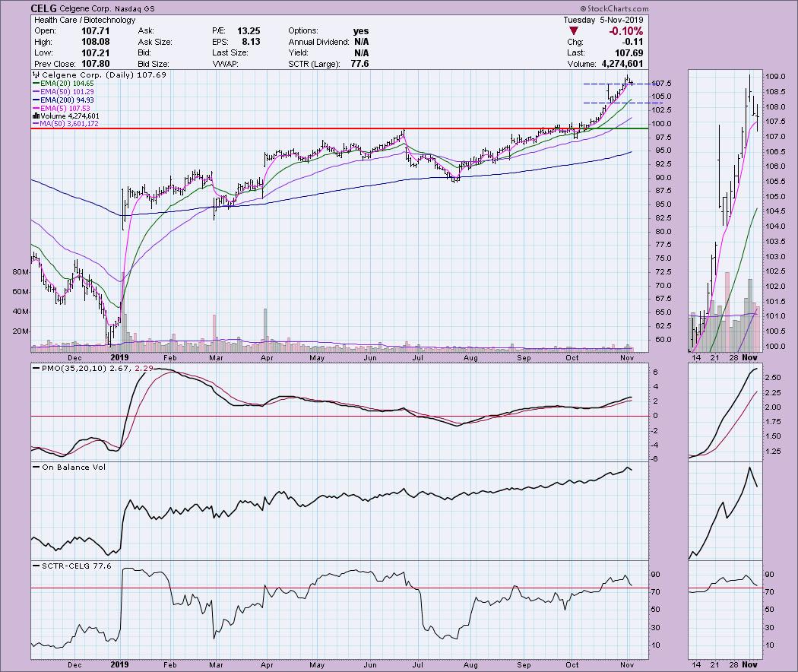The image size is (798, 672).
Task: Click the P/E ratio value 13.25
Action: click(x=249, y=31)
